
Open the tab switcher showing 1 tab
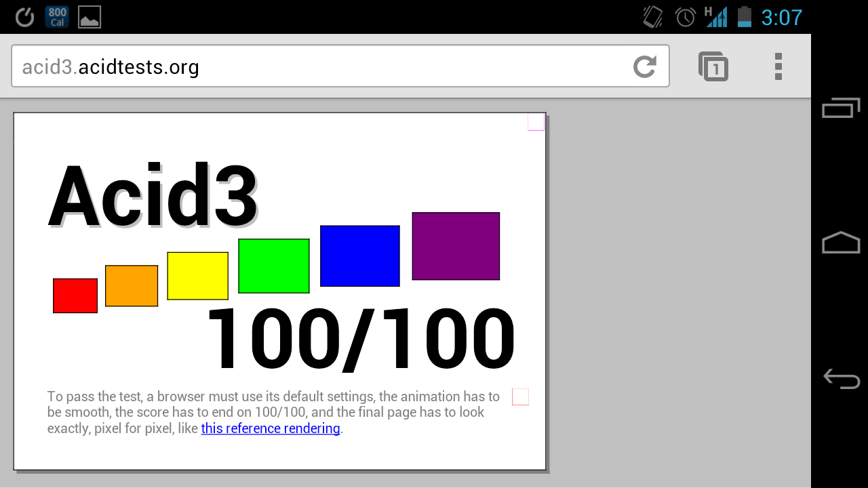click(713, 66)
